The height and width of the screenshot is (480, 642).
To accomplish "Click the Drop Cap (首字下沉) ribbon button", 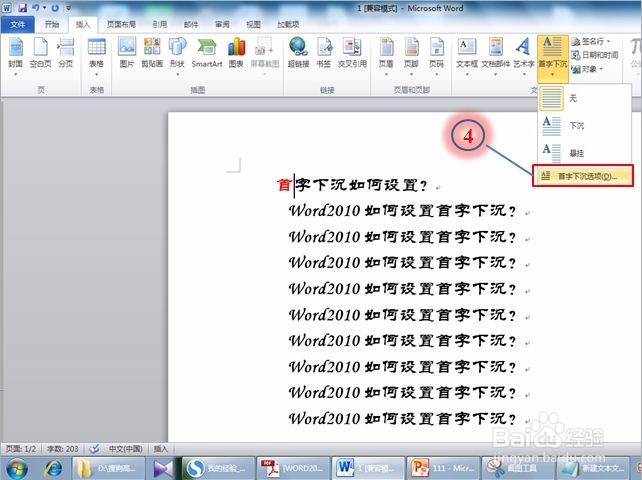I will [x=553, y=57].
